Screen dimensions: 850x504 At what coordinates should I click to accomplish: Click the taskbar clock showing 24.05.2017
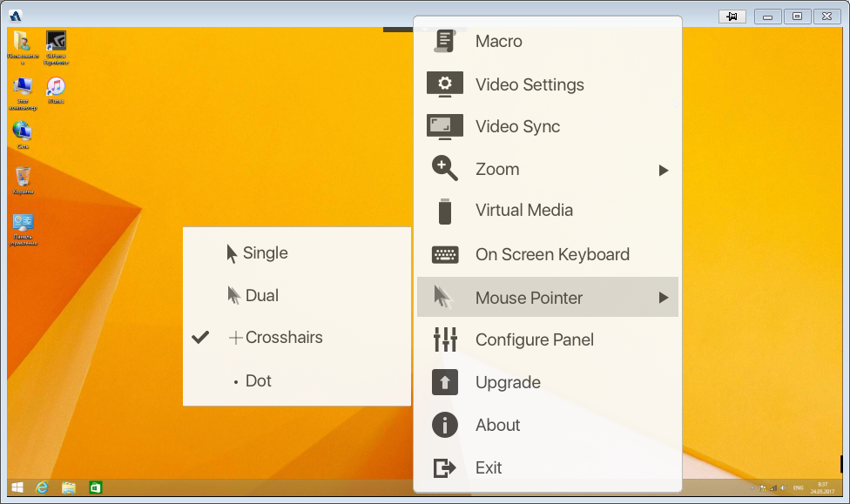(822, 487)
